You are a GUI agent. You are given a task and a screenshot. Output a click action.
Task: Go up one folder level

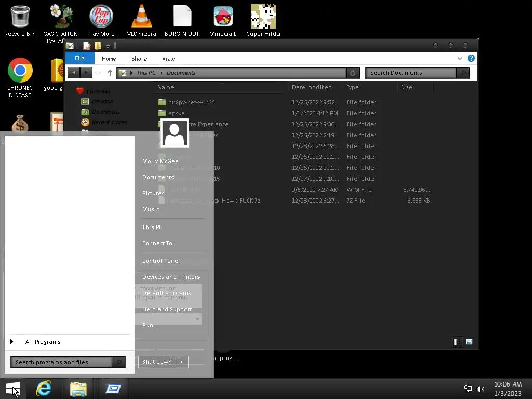(x=110, y=73)
